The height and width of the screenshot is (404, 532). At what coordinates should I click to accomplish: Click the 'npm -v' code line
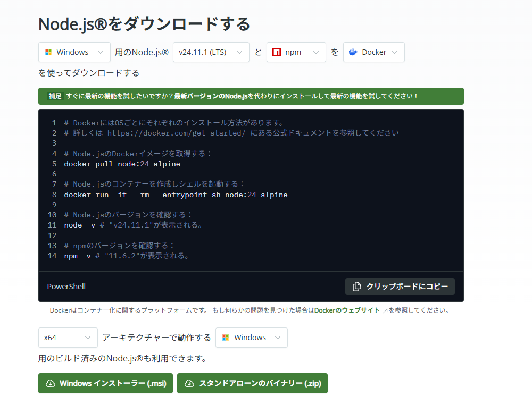click(127, 256)
